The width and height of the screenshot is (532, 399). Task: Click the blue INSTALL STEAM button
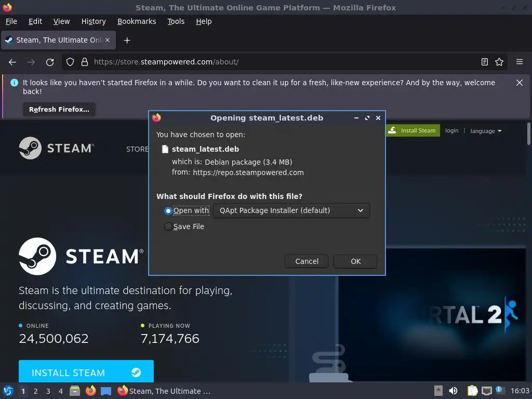point(86,372)
